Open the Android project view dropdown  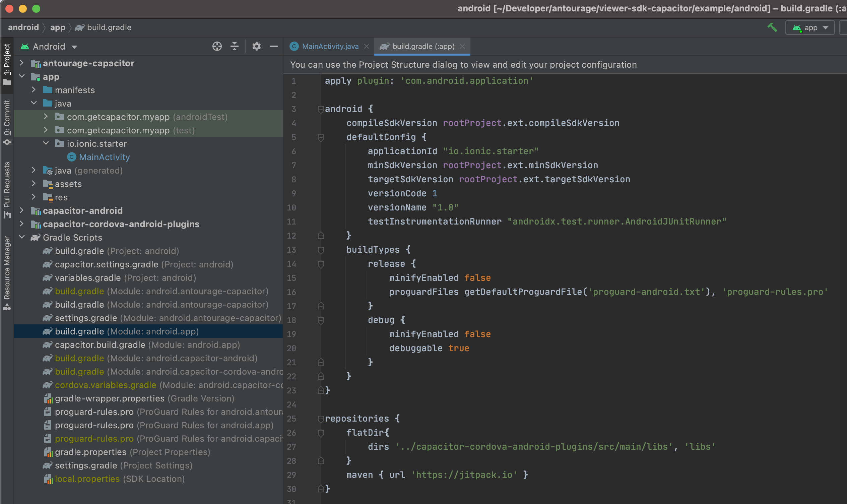[49, 47]
